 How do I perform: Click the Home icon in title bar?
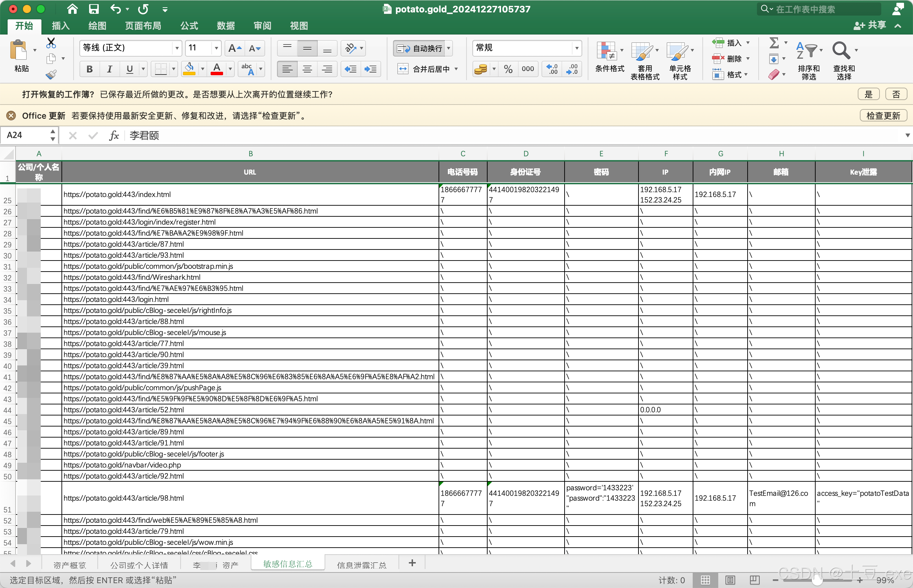(x=72, y=9)
